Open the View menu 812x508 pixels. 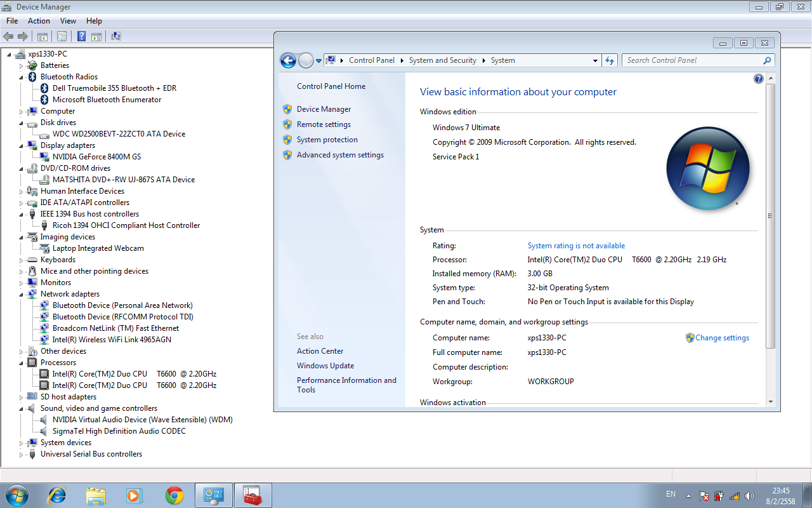coord(68,21)
